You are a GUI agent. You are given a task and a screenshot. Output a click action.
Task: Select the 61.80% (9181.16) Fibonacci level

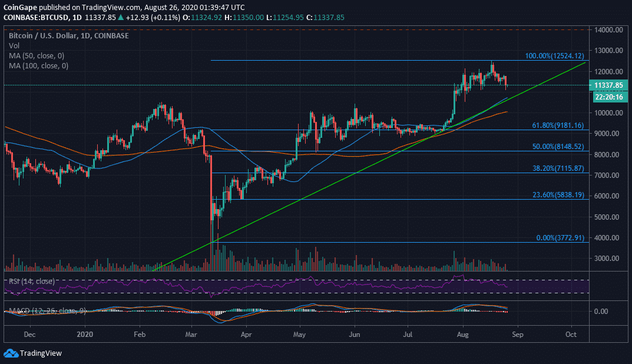tap(557, 125)
